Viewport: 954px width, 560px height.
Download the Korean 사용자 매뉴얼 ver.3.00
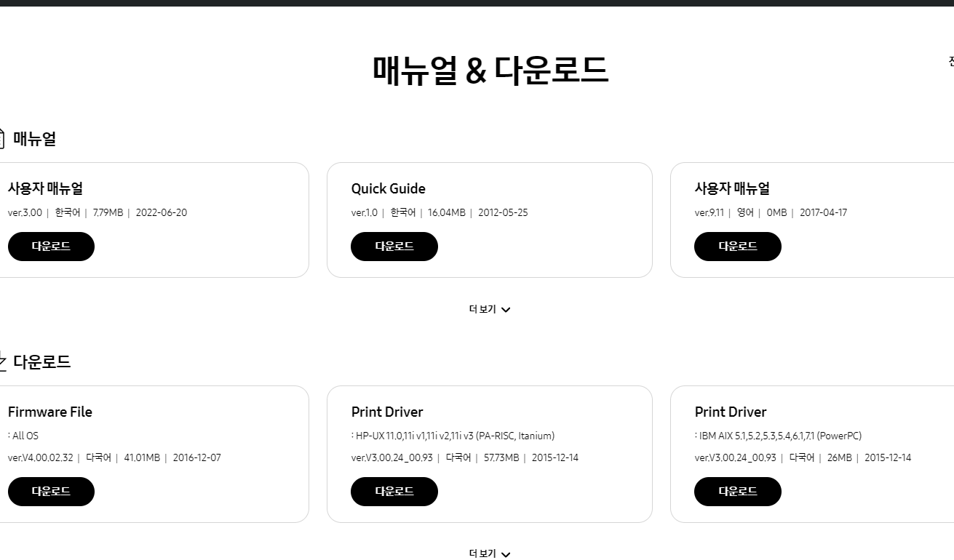coord(51,246)
